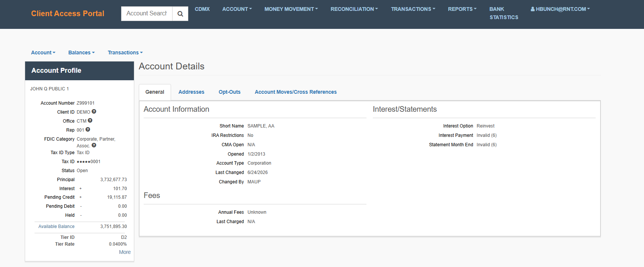Click Principal amount 3,732,677.73
Image resolution: width=644 pixels, height=267 pixels.
114,180
